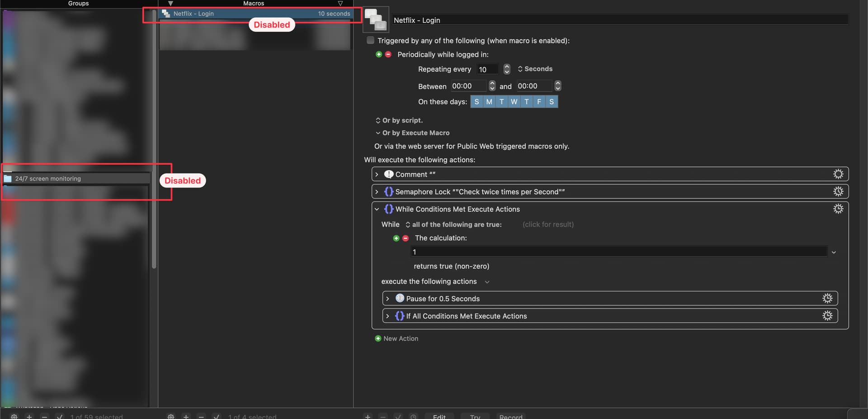Remove the Periodically trigger with red minus

tap(388, 54)
